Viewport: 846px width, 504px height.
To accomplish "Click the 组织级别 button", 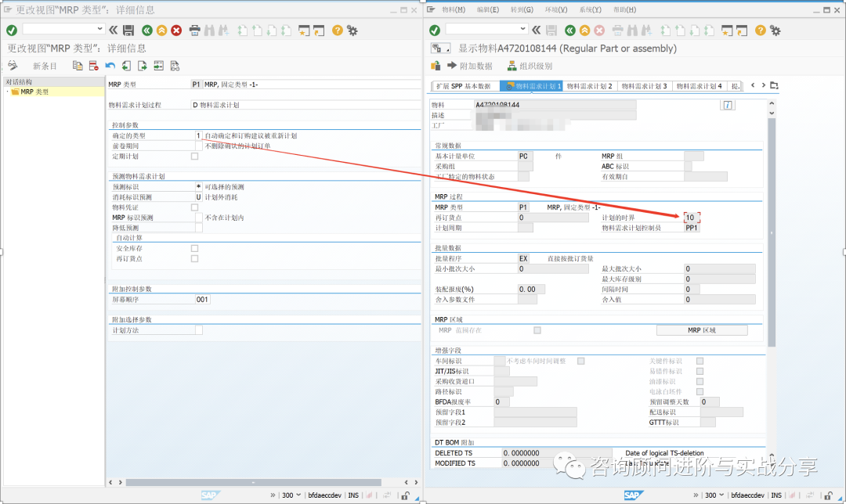I will click(x=530, y=66).
